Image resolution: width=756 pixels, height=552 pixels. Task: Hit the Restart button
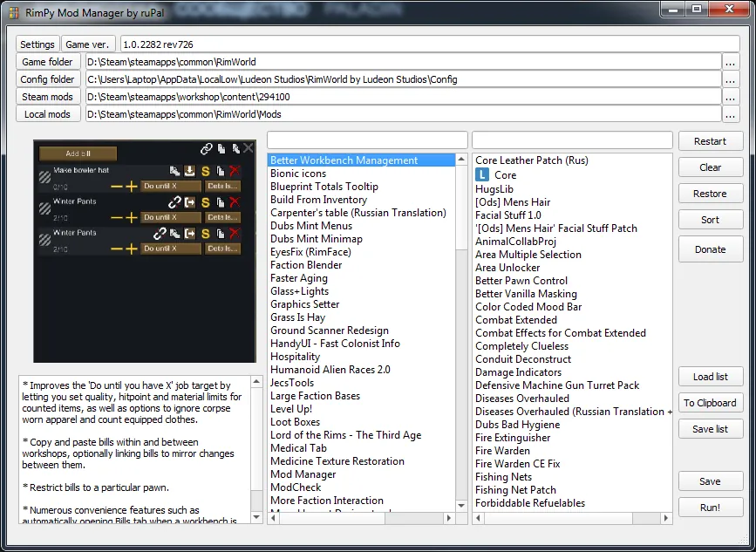(710, 141)
